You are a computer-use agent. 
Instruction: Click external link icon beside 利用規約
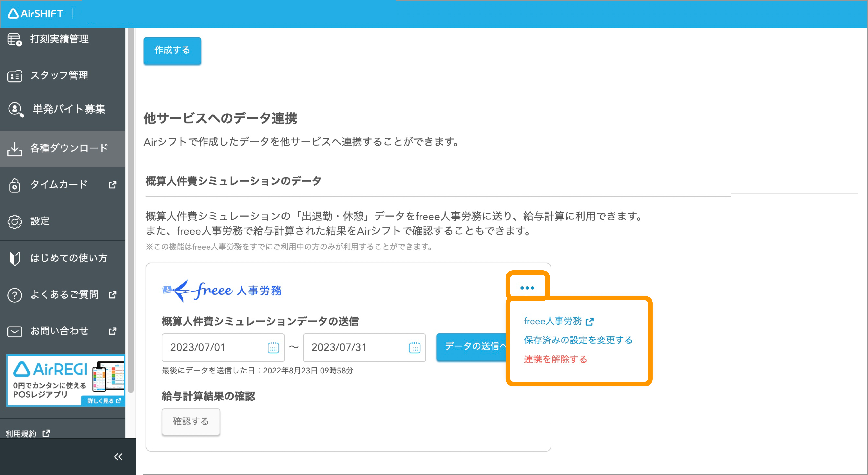click(x=46, y=433)
